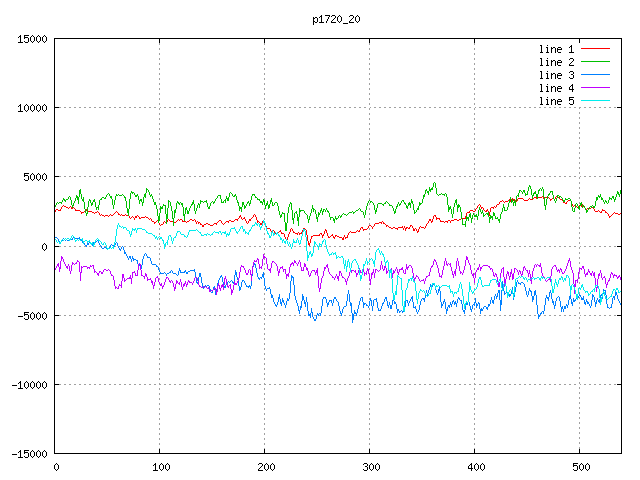This screenshot has width=640, height=480.
Task: Click the 10000 y-axis tick label
Action: pos(32,108)
